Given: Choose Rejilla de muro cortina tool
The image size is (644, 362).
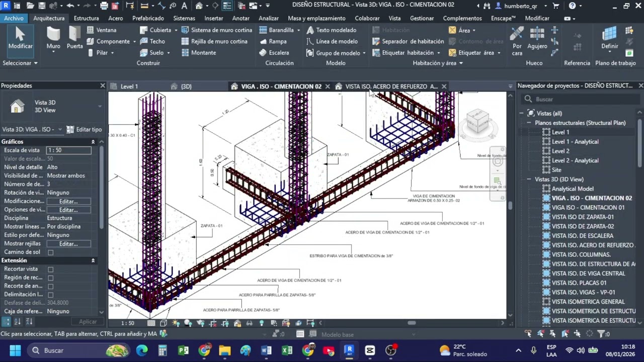Looking at the screenshot, I should 214,41.
